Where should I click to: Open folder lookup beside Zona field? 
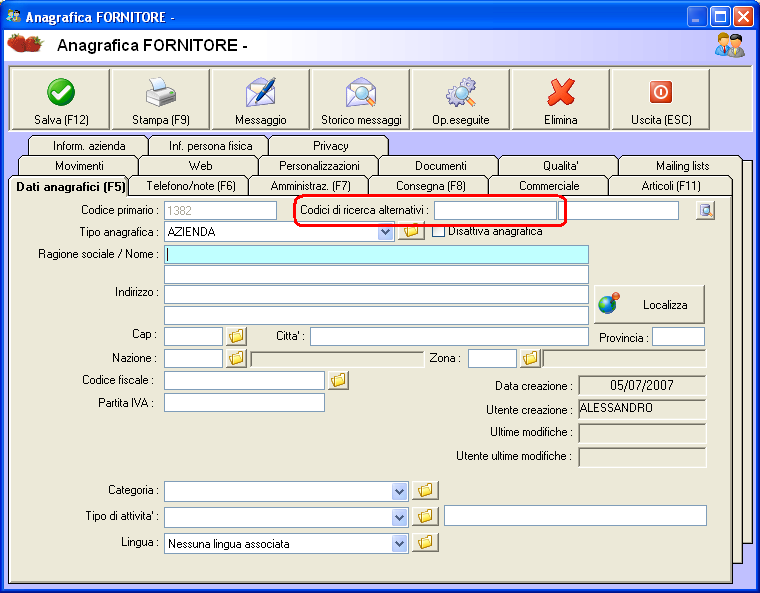pos(530,358)
